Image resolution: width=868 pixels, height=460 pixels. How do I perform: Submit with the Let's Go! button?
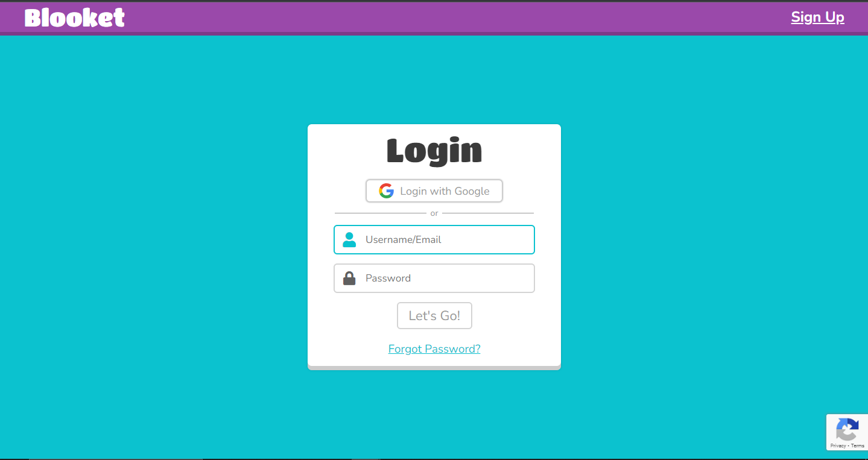pos(434,316)
